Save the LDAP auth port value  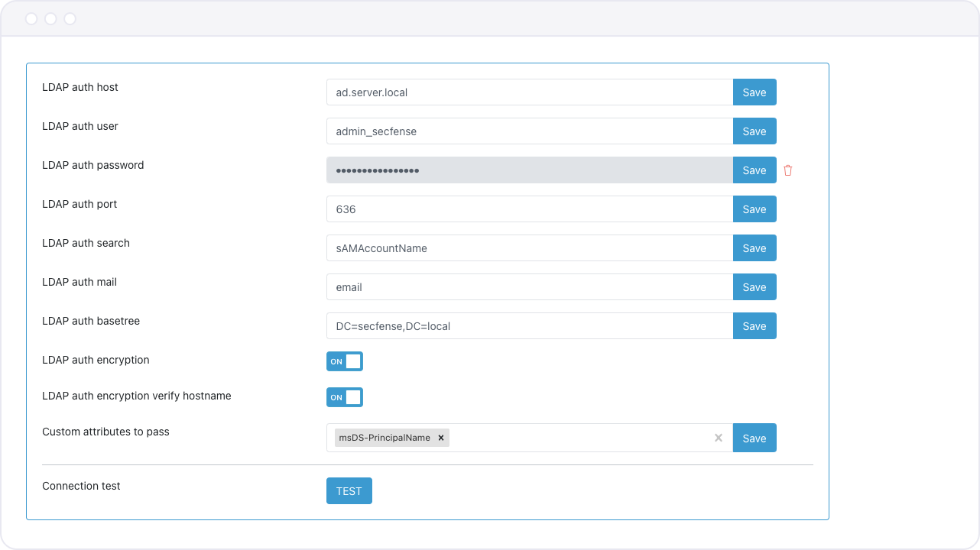pos(754,209)
